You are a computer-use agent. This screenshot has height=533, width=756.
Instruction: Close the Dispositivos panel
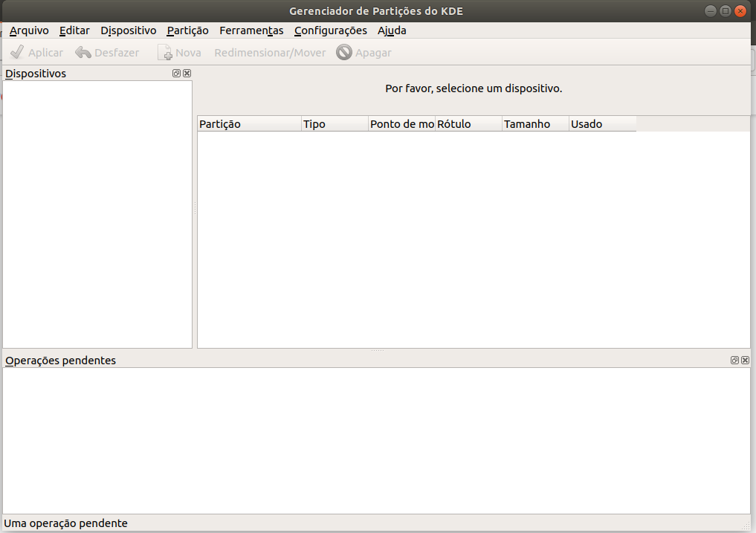(x=187, y=74)
